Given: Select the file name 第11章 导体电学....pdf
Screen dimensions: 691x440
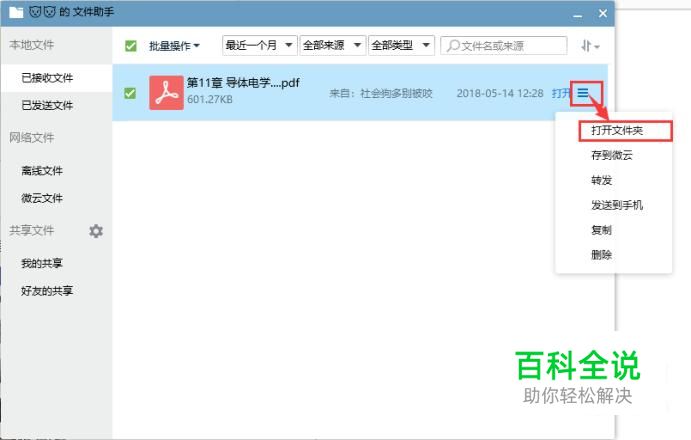Looking at the screenshot, I should click(x=243, y=82).
